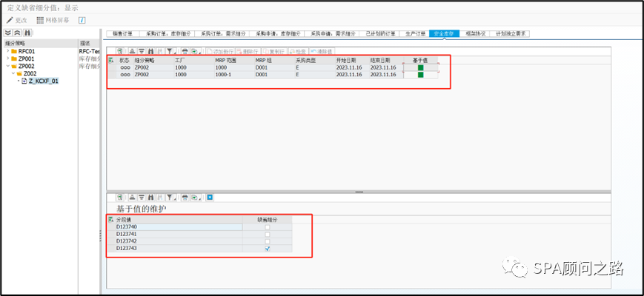Click the 分段值 column header
644x296 pixels.
pos(179,220)
